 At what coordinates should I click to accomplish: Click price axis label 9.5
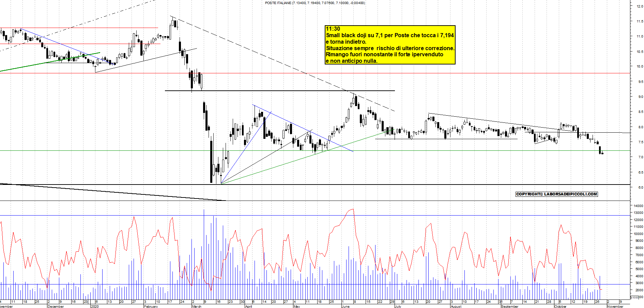pos(640,82)
